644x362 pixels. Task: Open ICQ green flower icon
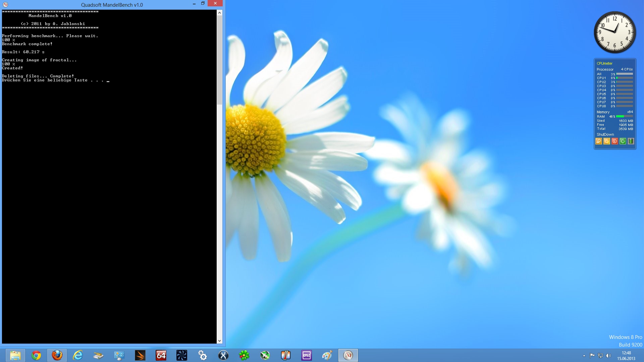pyautogui.click(x=244, y=355)
